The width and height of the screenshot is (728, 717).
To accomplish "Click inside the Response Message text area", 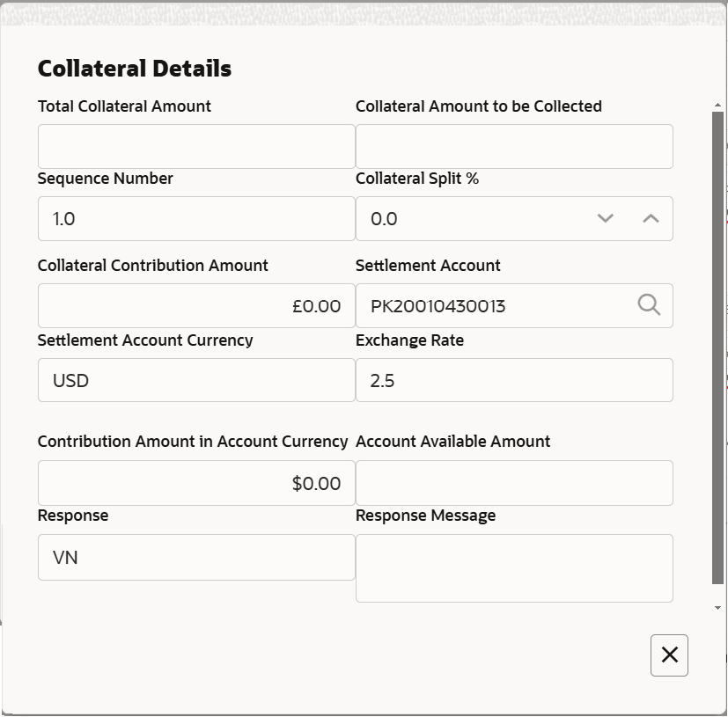I will tap(514, 567).
